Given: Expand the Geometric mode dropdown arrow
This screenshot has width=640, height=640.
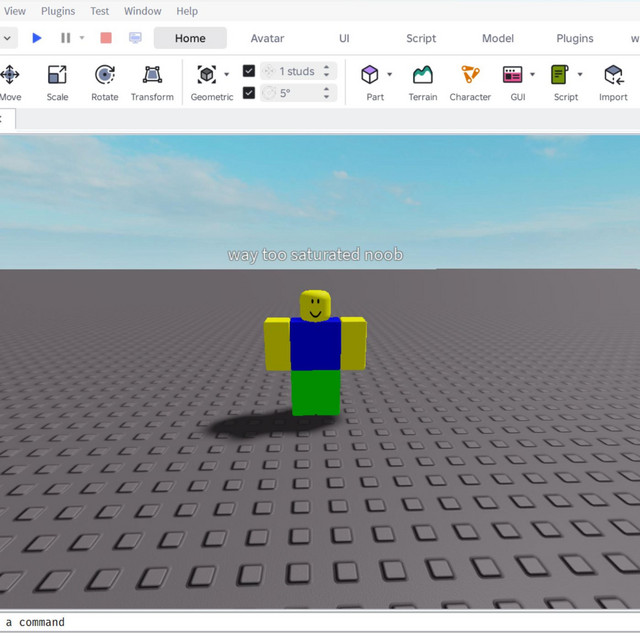Looking at the screenshot, I should pos(227,74).
